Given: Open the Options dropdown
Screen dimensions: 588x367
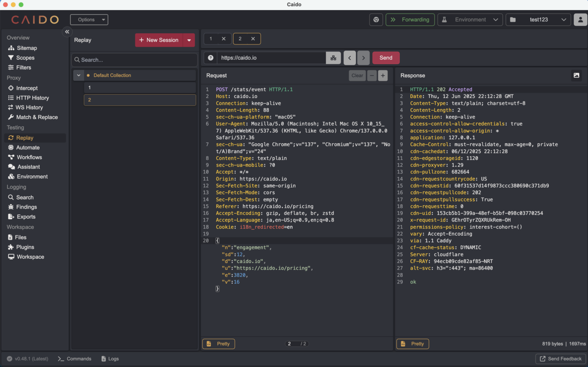Looking at the screenshot, I should pyautogui.click(x=89, y=20).
